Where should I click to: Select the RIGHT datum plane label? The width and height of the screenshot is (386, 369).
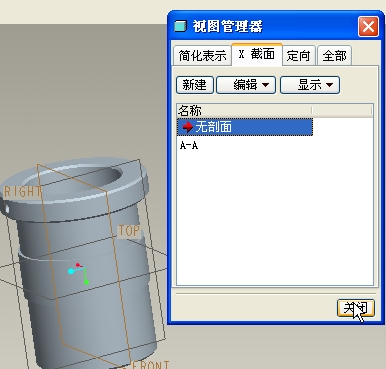(x=23, y=192)
